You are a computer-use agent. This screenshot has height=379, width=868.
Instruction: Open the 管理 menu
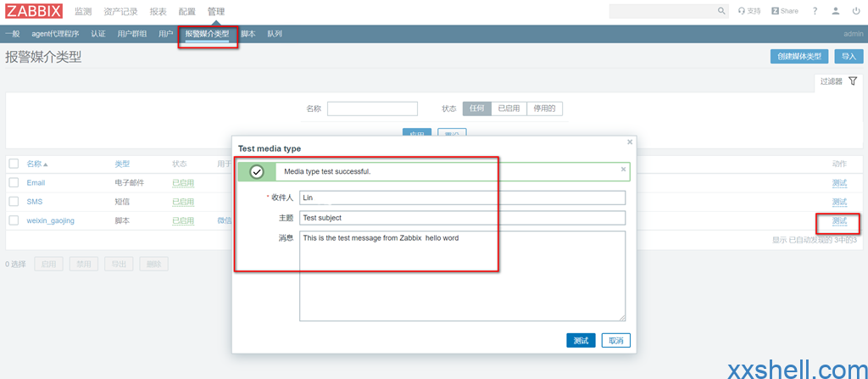point(216,11)
